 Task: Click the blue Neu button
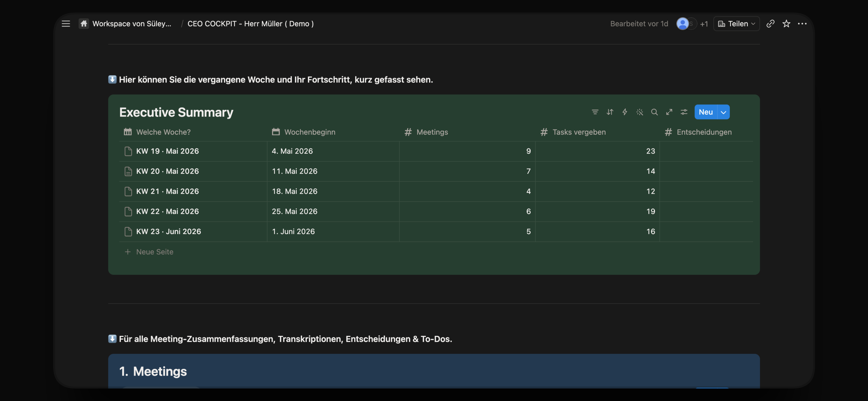(706, 112)
